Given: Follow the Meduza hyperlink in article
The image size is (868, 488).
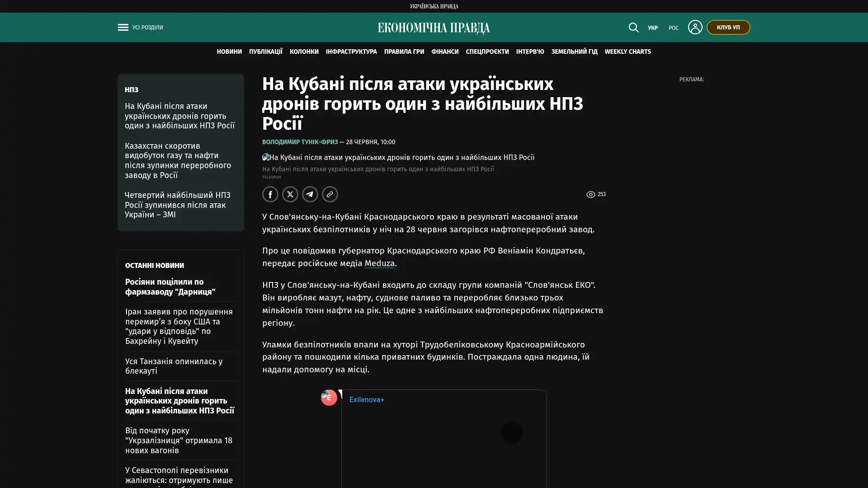Looking at the screenshot, I should tap(380, 263).
